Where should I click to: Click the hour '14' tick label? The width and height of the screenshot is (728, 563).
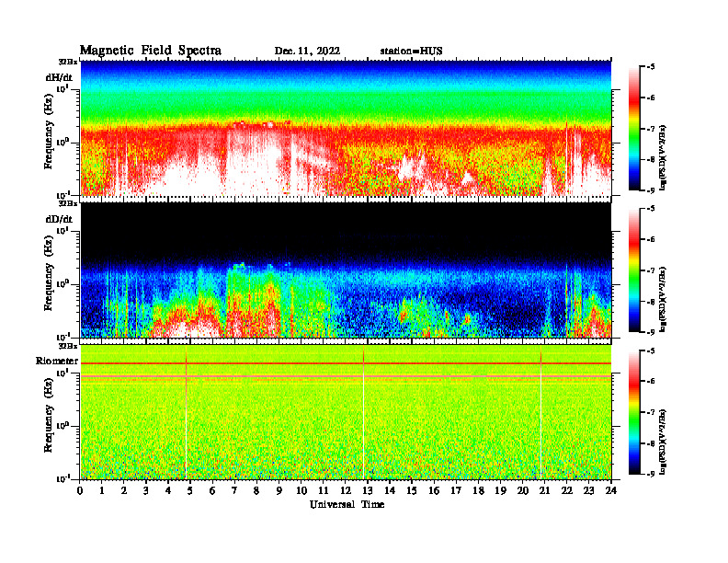tap(390, 491)
